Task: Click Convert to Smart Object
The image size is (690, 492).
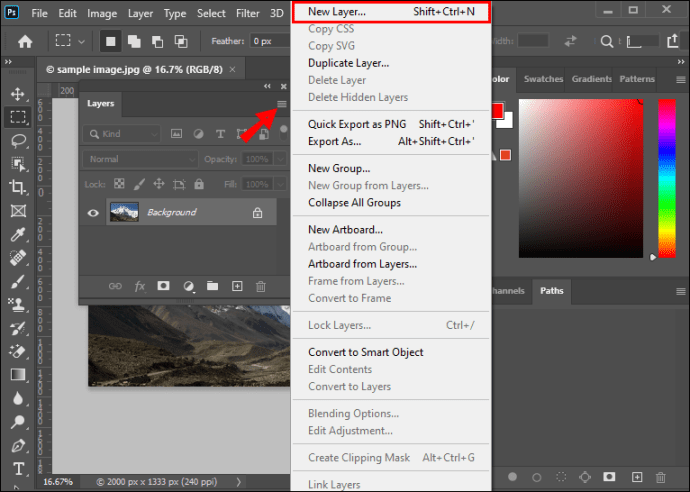Action: [x=365, y=352]
